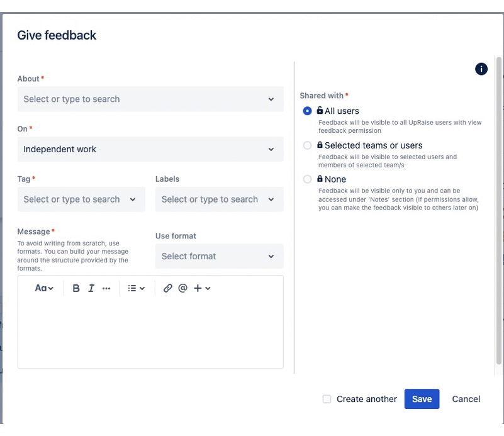Select the None sharing option
Image resolution: width=504 pixels, height=436 pixels.
(307, 179)
